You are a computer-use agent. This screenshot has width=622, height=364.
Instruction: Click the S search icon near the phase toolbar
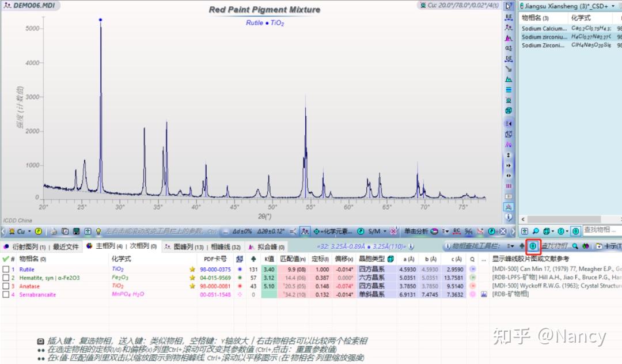point(560,231)
